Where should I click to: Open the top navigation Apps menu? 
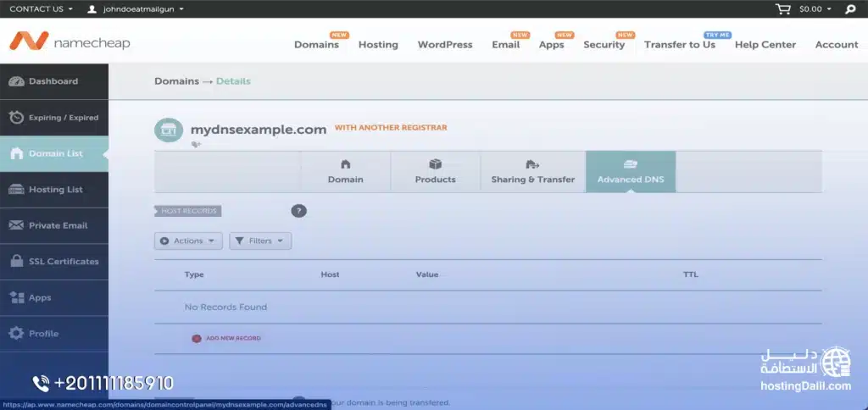click(x=551, y=45)
